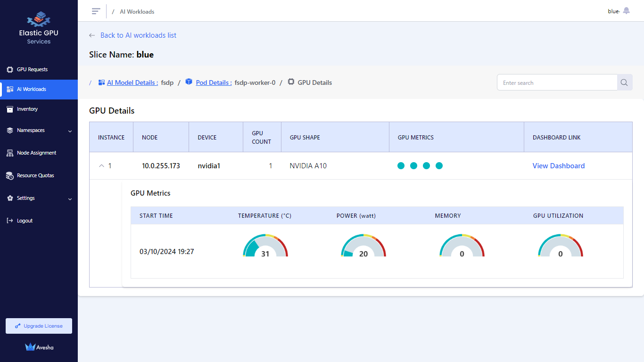Click node IP 10.0.255.173 cell
Image resolution: width=644 pixels, height=362 pixels.
click(161, 166)
